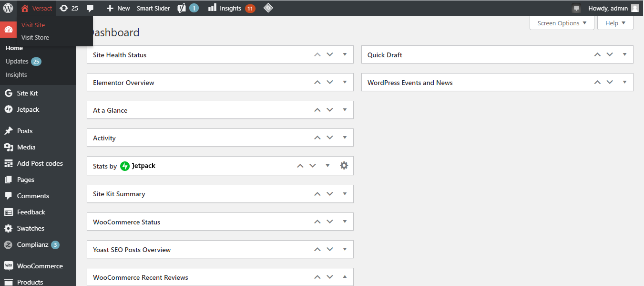Image resolution: width=644 pixels, height=286 pixels.
Task: Open the Posts menu in the sidebar
Action: [x=25, y=131]
